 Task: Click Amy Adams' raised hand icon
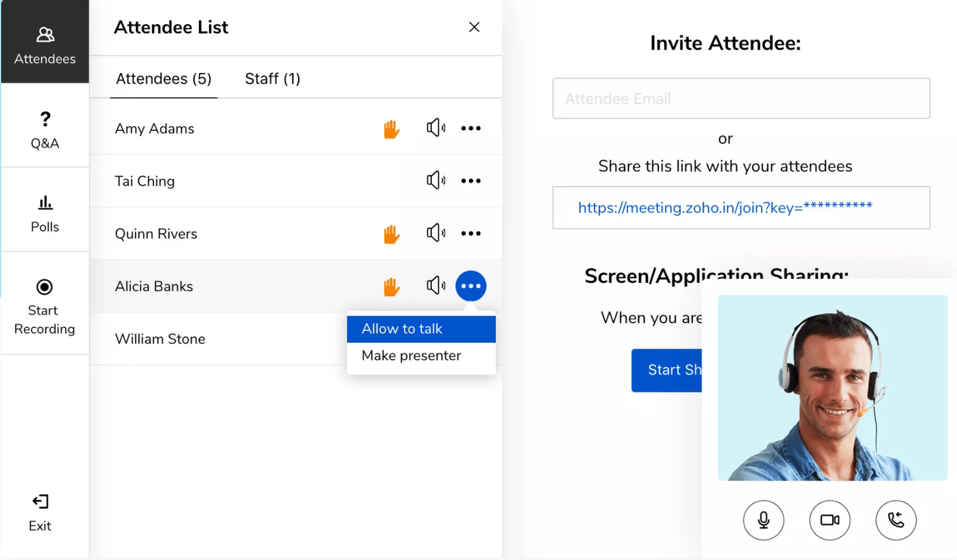pyautogui.click(x=391, y=129)
